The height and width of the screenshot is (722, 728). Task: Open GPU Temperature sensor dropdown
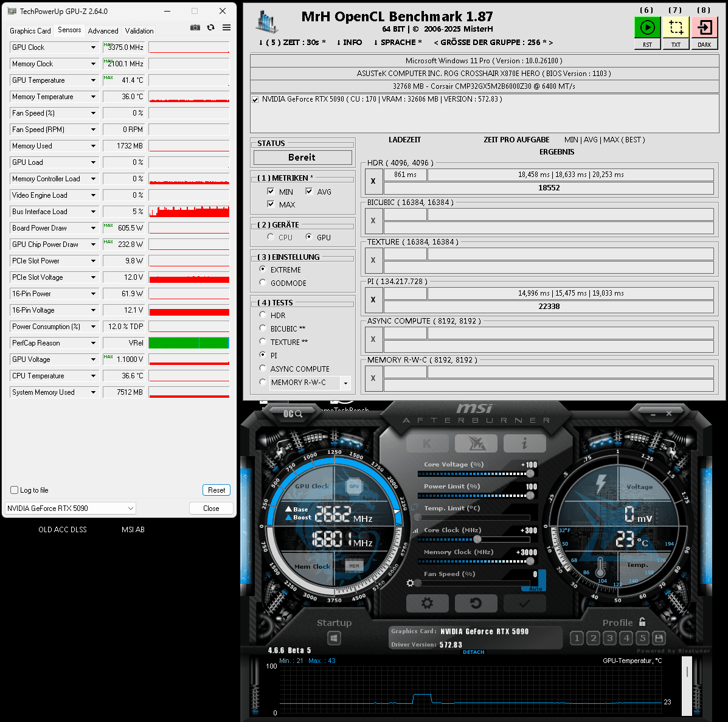tap(93, 80)
